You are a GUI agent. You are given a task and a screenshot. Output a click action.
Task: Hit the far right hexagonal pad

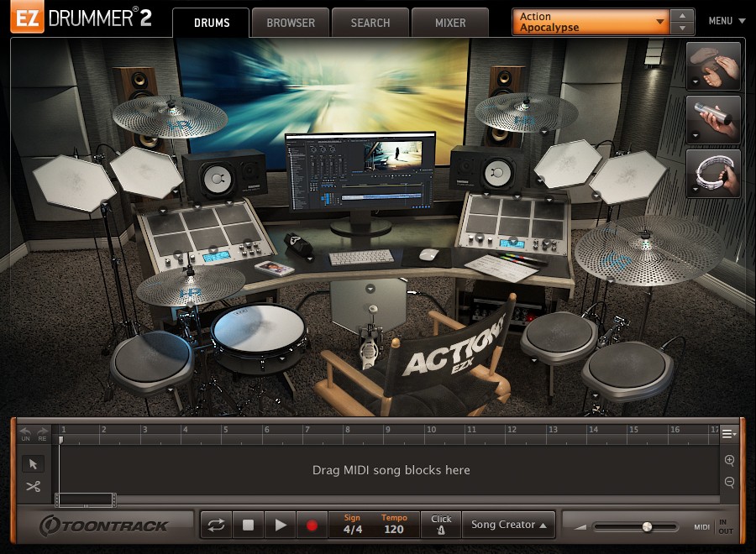(x=627, y=177)
